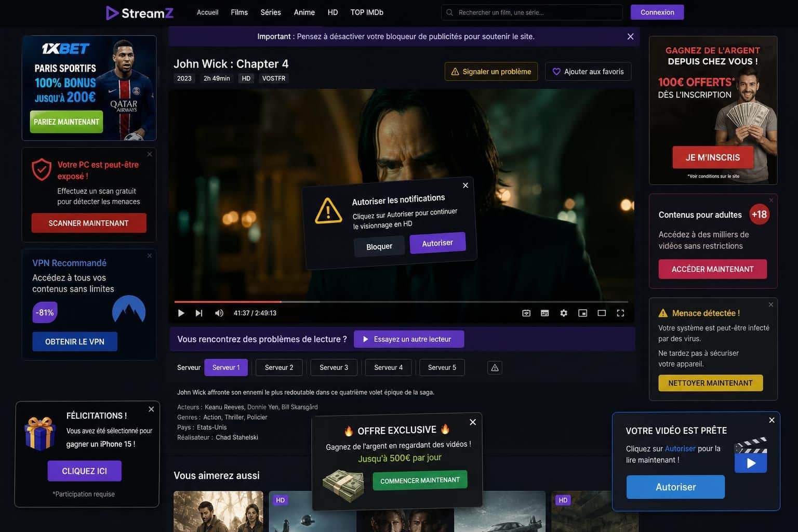798x532 pixels.
Task: Dismiss the ad-blocker Important banner
Action: tap(630, 36)
